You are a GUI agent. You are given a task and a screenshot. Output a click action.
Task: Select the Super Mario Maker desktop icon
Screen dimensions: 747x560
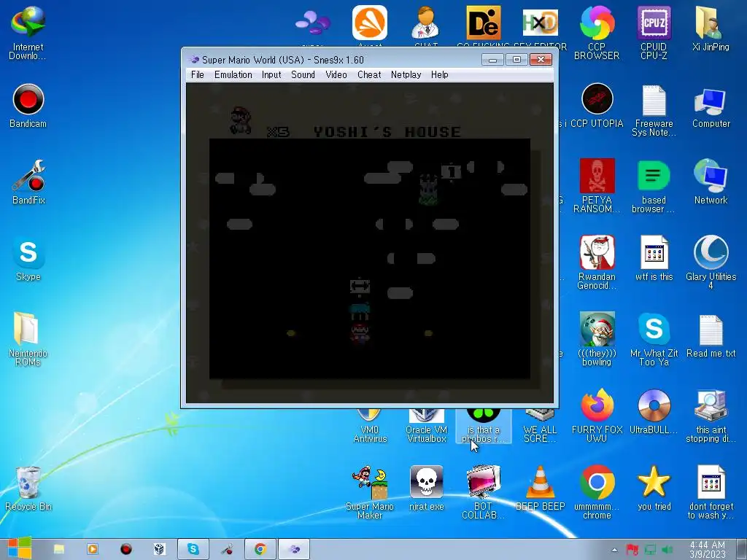coord(370,492)
